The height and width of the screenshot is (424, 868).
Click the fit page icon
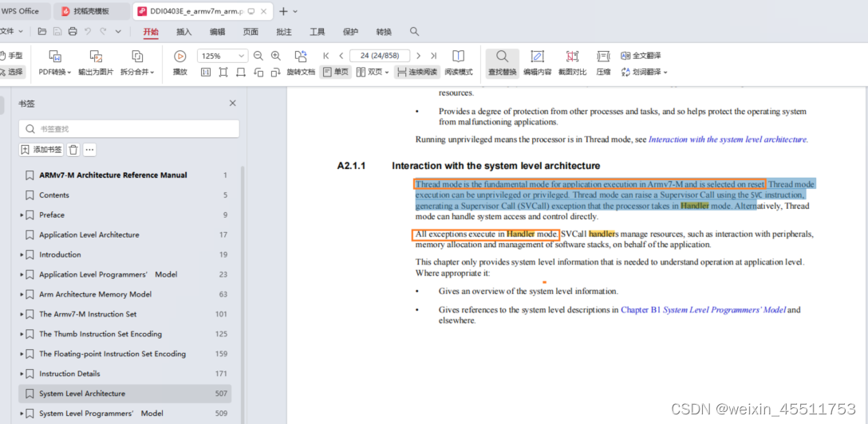pos(223,72)
